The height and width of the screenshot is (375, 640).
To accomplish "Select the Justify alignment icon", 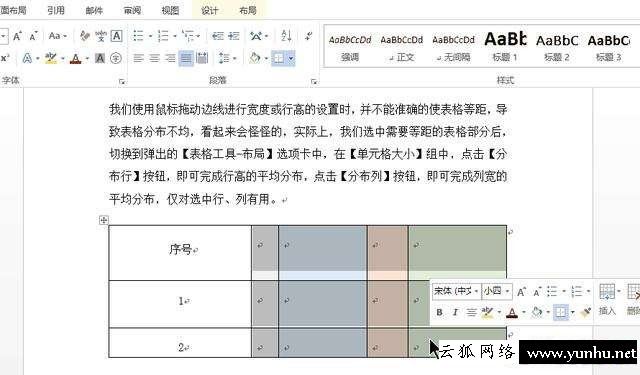I will [x=186, y=58].
